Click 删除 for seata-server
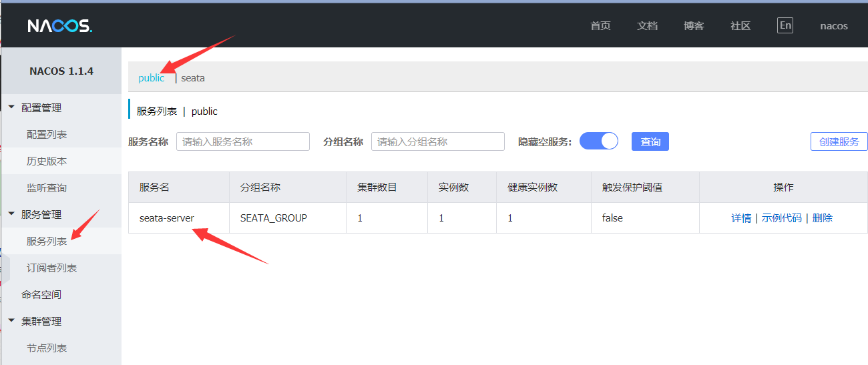The height and width of the screenshot is (365, 868). 823,218
